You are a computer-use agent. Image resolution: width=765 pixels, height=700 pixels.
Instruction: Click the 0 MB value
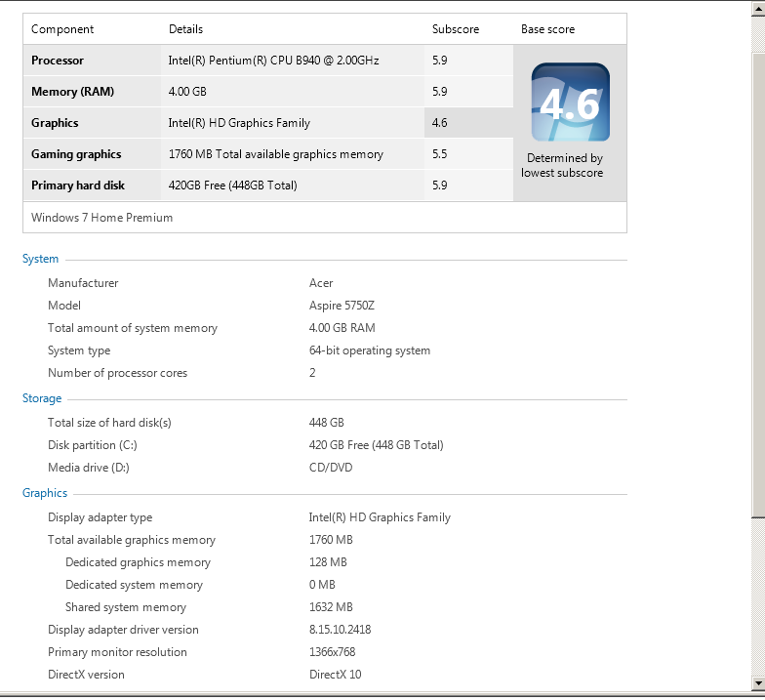point(322,585)
